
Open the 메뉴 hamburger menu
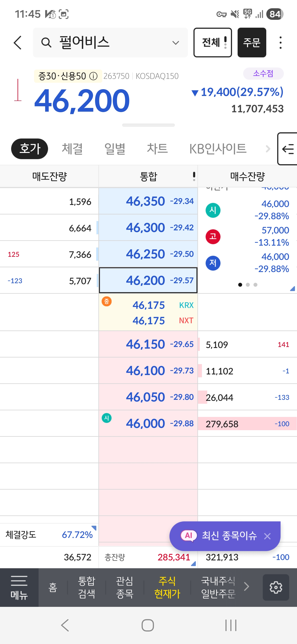pyautogui.click(x=19, y=587)
